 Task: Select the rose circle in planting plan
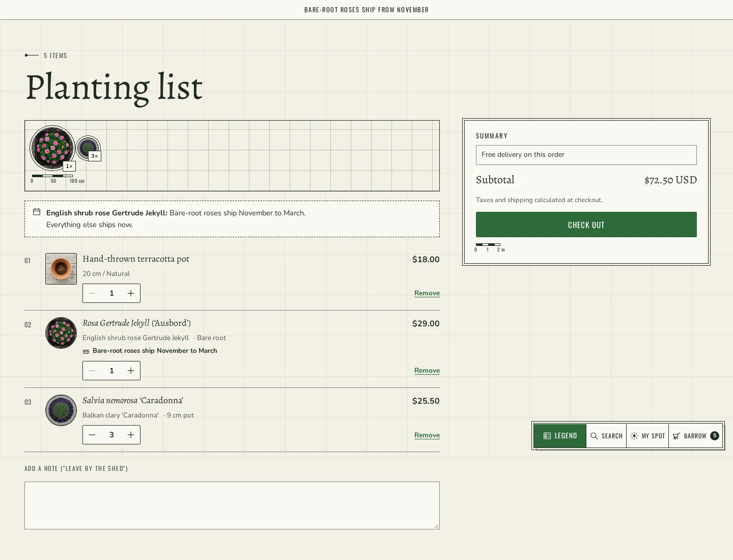coord(52,148)
